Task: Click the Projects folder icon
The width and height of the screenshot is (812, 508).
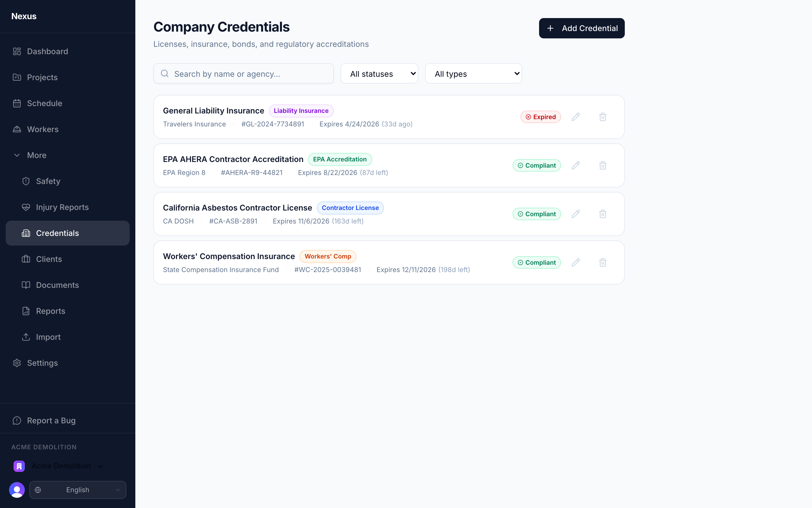Action: (x=17, y=77)
